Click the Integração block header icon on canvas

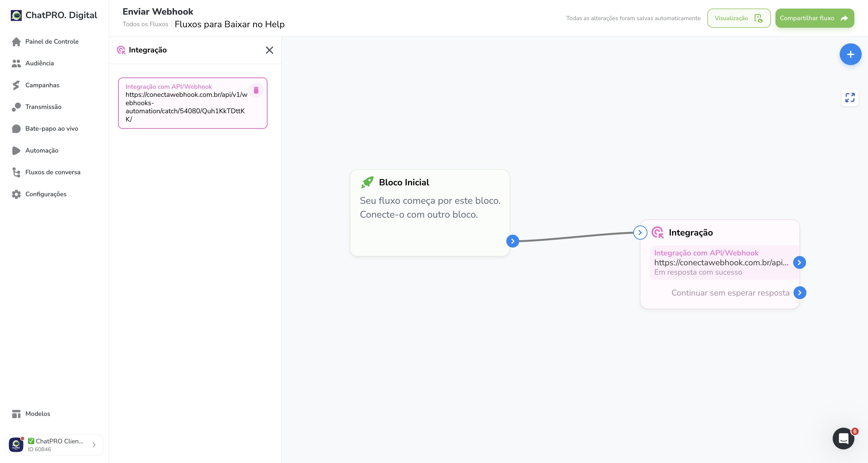(657, 233)
